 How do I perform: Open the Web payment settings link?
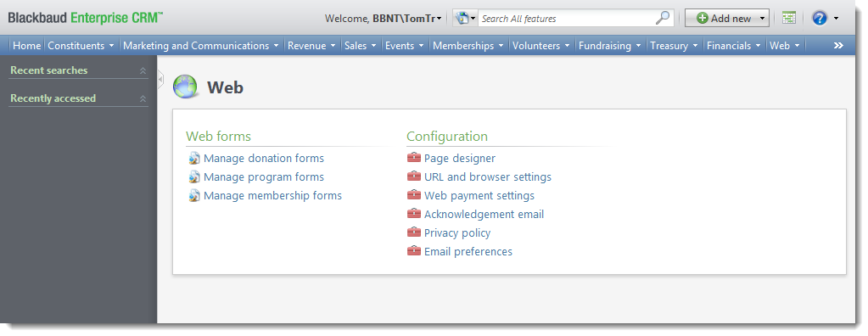click(x=479, y=196)
